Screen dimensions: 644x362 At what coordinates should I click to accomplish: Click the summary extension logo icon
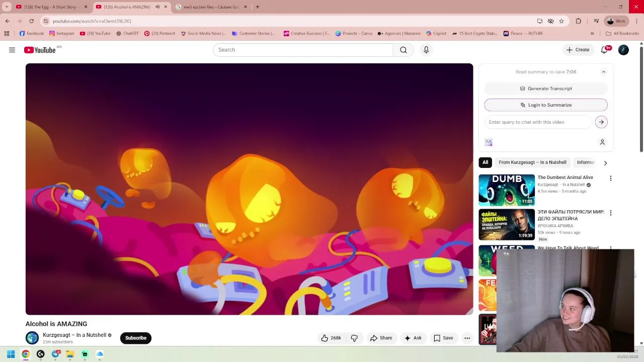(489, 142)
